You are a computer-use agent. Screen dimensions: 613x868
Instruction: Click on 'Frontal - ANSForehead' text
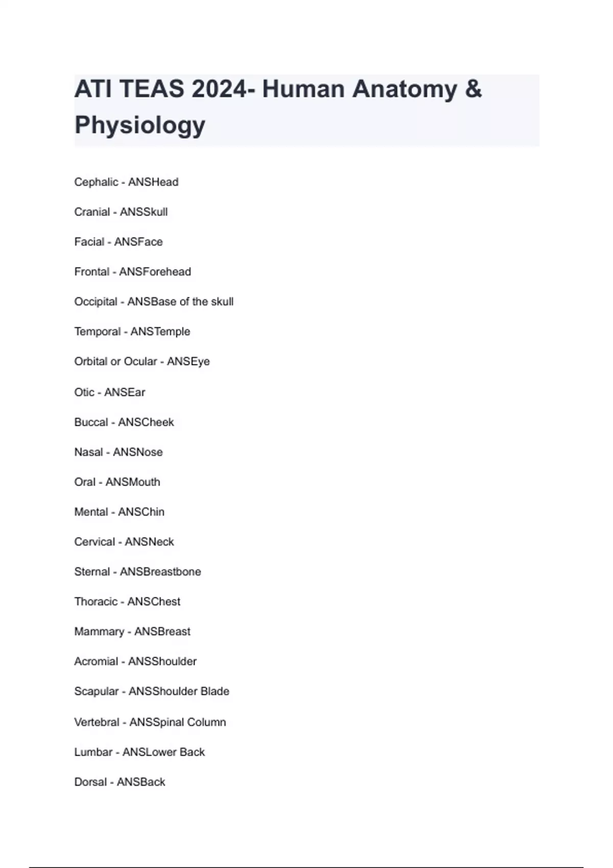133,272
